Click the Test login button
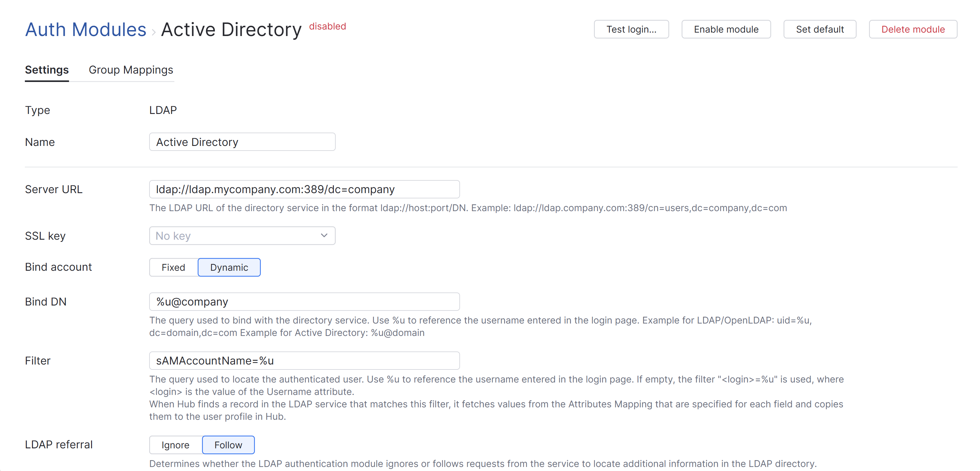The image size is (980, 471). [631, 29]
